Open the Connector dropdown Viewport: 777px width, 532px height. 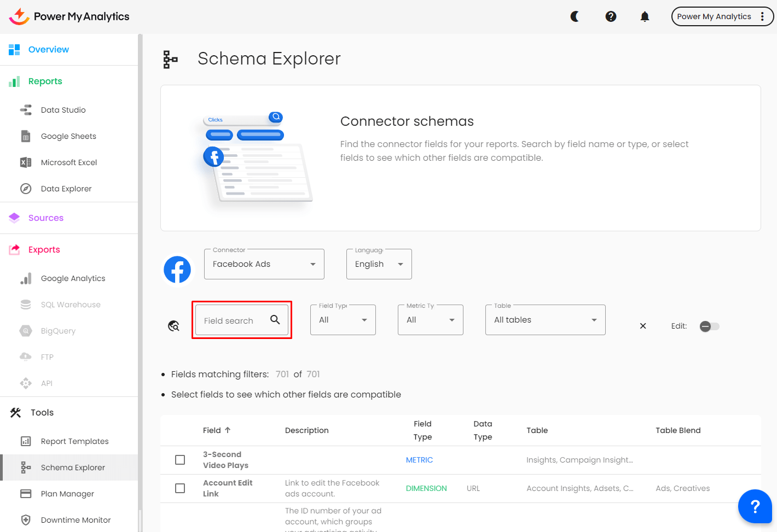264,264
